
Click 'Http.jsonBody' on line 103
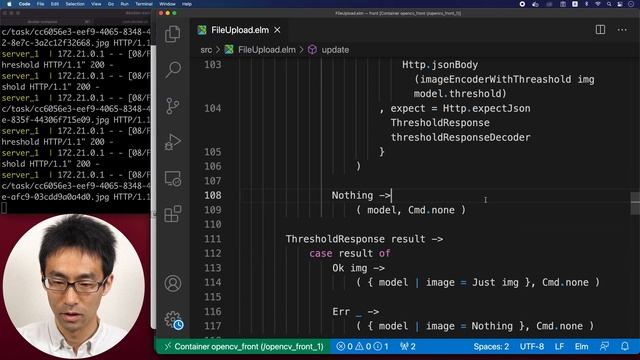(440, 65)
